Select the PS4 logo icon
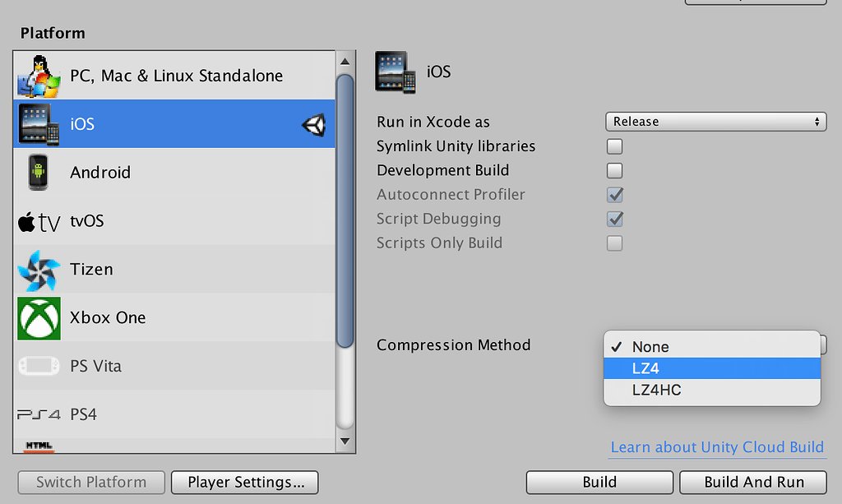Image resolution: width=842 pixels, height=504 pixels. click(39, 414)
